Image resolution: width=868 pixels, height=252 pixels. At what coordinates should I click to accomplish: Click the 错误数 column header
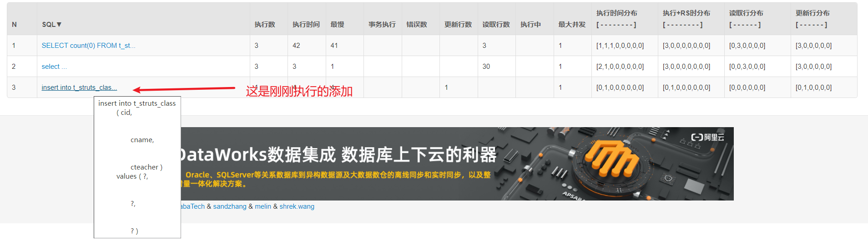coord(417,25)
